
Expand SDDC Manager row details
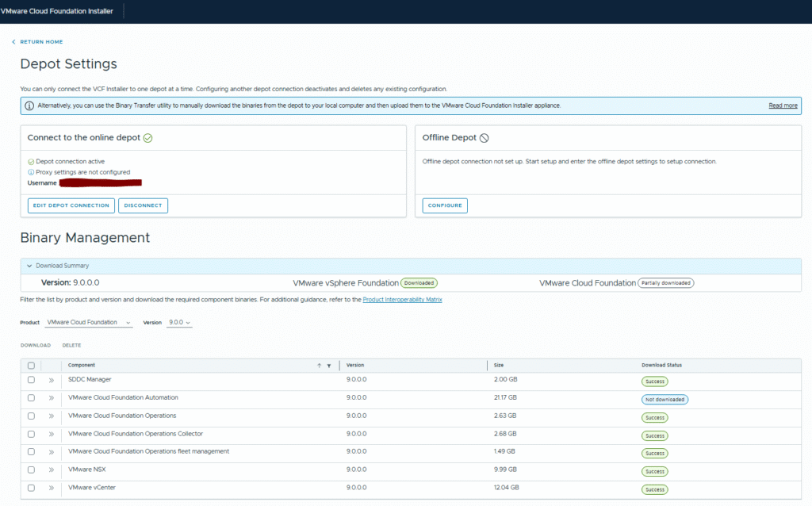pyautogui.click(x=51, y=381)
